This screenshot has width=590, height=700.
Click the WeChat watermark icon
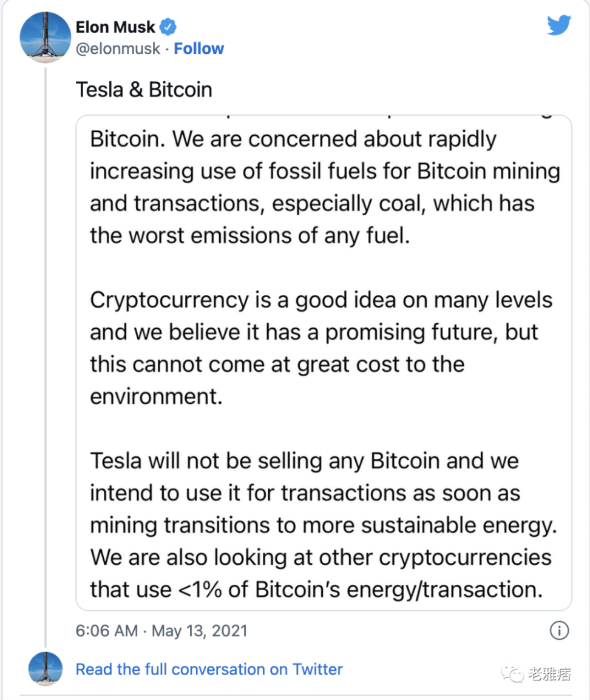(x=515, y=672)
